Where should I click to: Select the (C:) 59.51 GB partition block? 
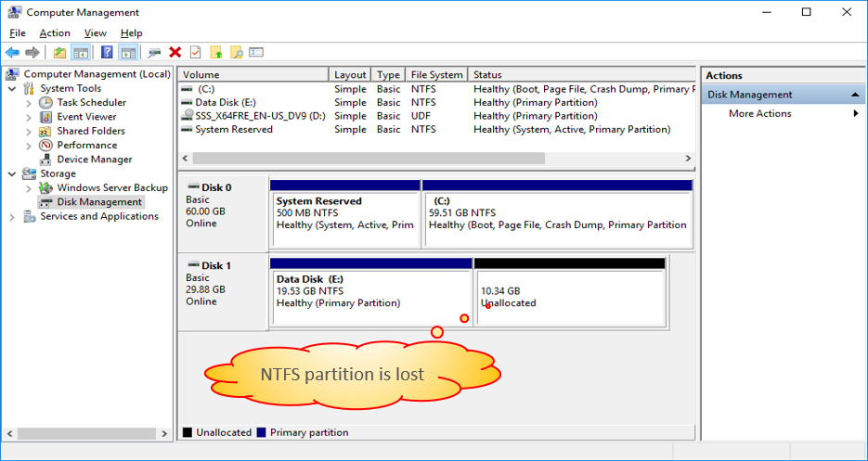click(557, 213)
